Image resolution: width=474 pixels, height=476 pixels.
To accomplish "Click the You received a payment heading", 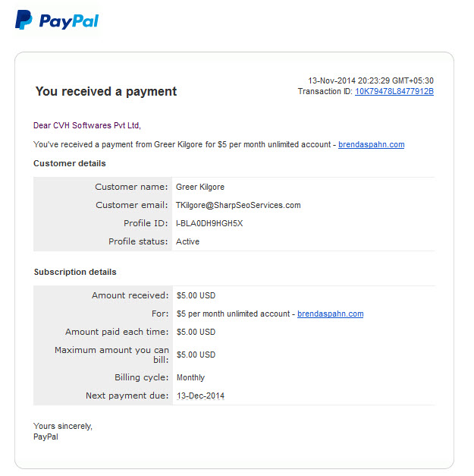I will tap(106, 91).
